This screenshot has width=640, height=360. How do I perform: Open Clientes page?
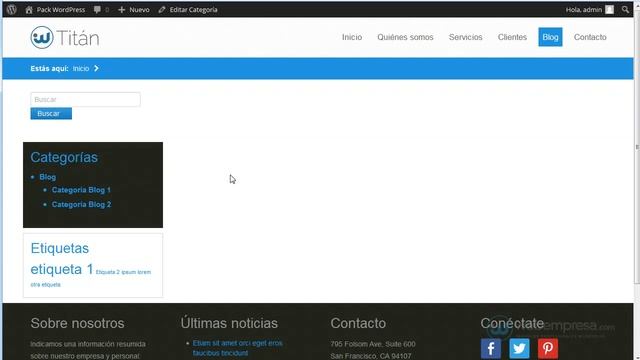pos(512,37)
